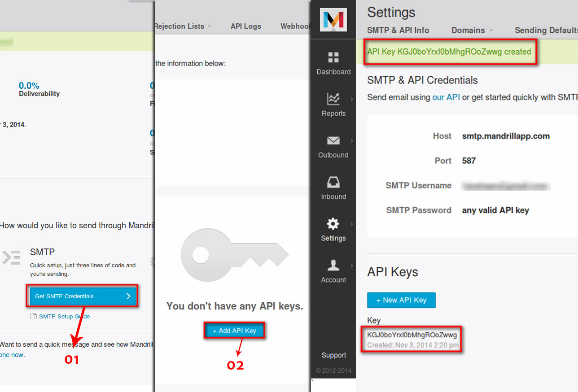Expand the Account submenu arrow

tap(352, 266)
